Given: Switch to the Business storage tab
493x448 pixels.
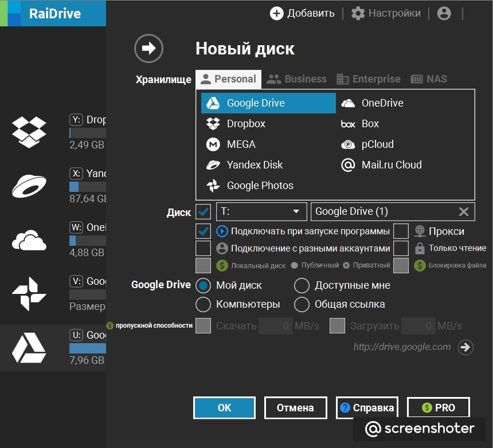Looking at the screenshot, I should 296,79.
